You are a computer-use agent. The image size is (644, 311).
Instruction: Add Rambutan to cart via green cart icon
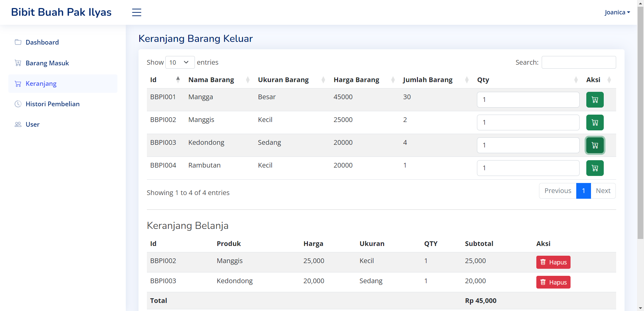point(595,168)
